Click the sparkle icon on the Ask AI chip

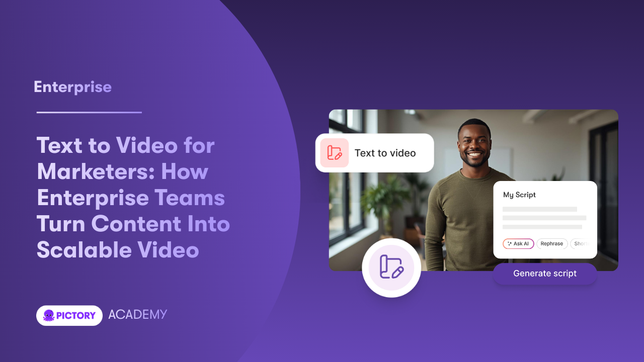click(509, 244)
